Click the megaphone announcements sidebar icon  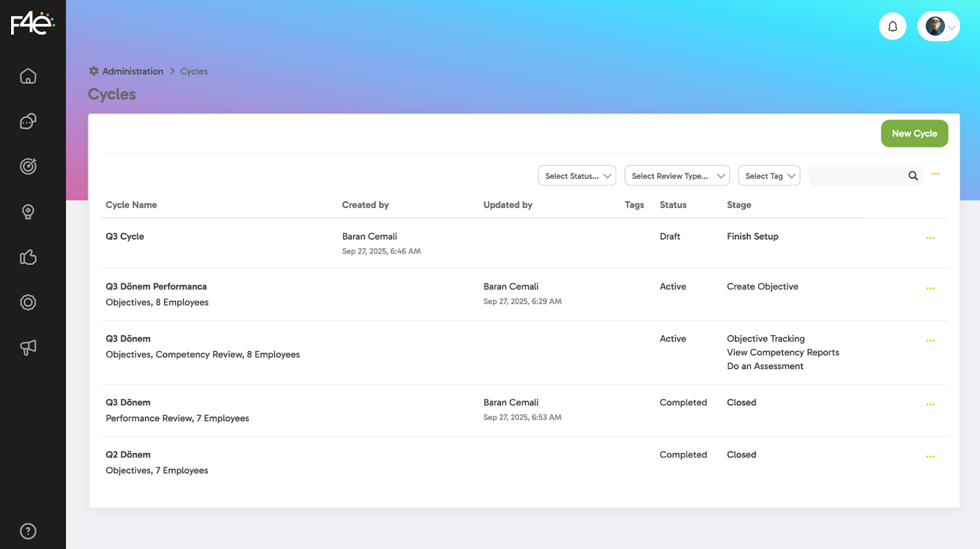coord(28,348)
